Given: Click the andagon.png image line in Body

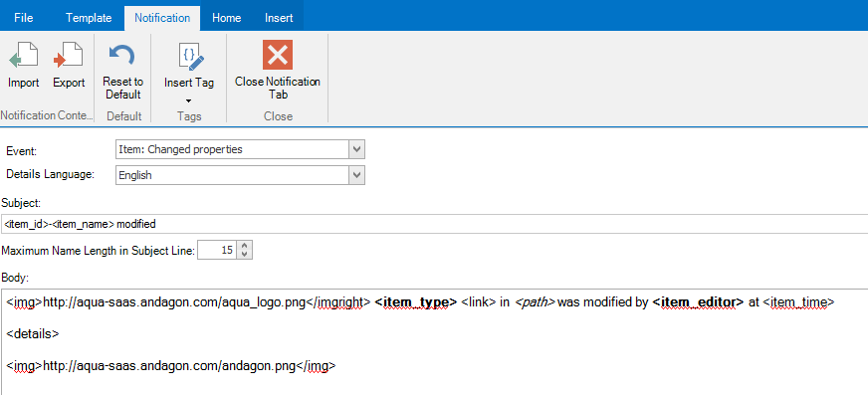Looking at the screenshot, I should click(x=171, y=366).
